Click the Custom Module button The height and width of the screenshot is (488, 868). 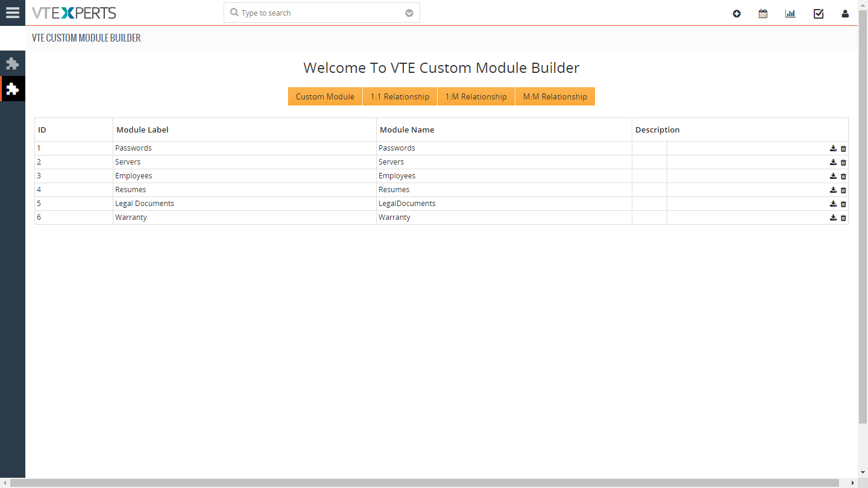(x=325, y=96)
